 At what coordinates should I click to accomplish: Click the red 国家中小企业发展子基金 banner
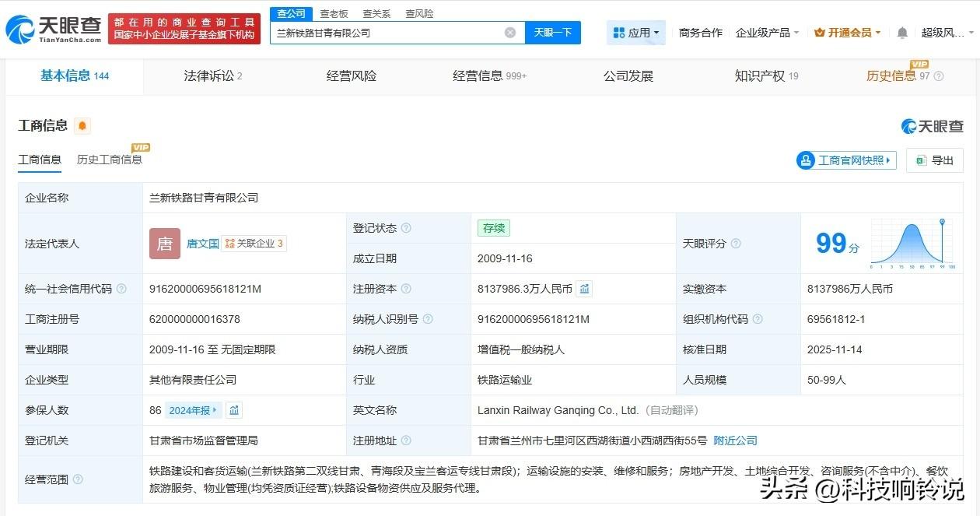[x=184, y=29]
